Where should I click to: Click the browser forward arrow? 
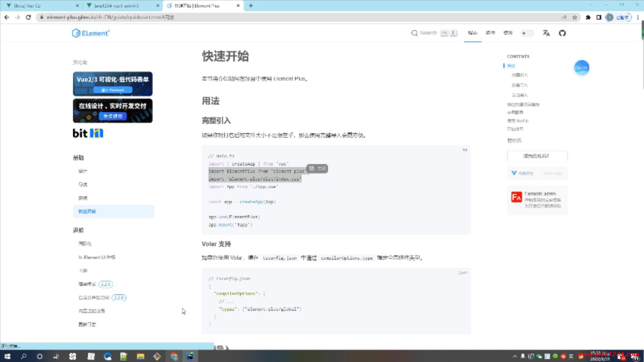coord(17,17)
